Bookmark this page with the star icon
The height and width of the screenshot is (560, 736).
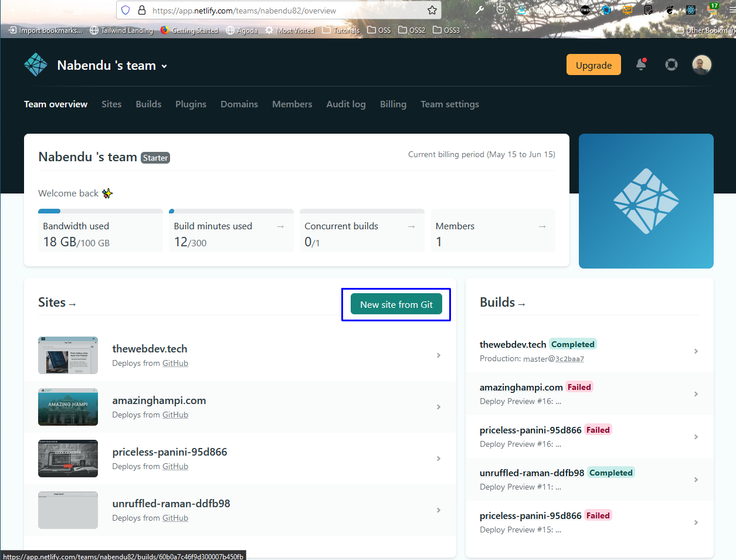(x=432, y=10)
